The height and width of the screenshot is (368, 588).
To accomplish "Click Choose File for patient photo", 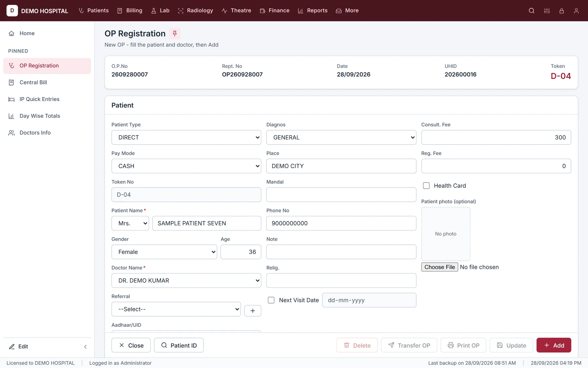I will [440, 267].
